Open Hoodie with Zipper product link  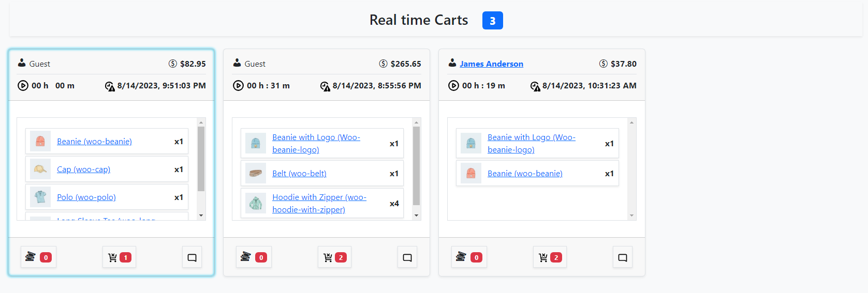tap(319, 204)
